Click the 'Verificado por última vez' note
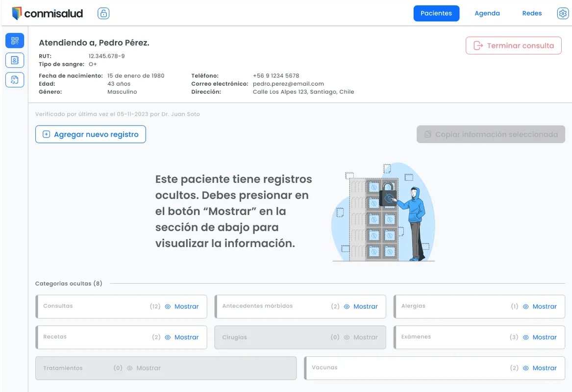Viewport: 572px width, 392px height. point(118,114)
